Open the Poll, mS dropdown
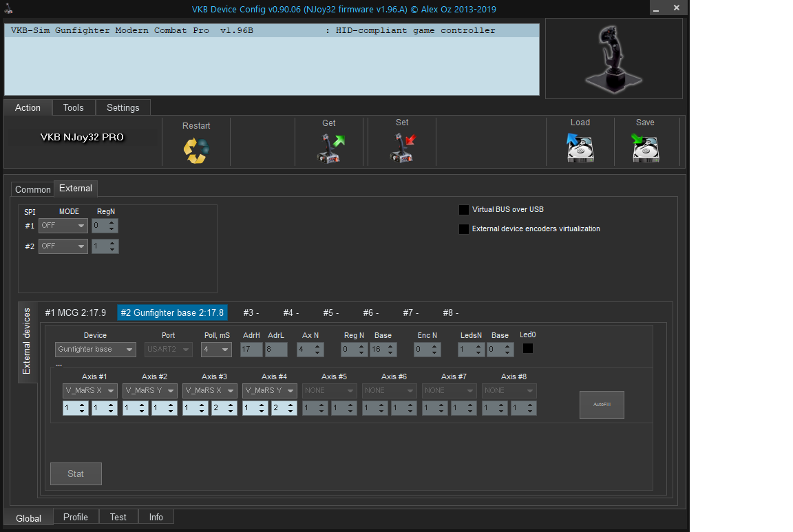 216,350
